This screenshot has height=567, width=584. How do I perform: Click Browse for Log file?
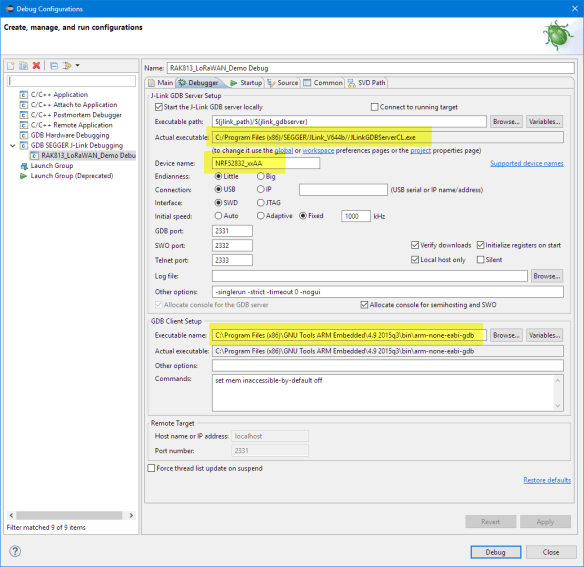[x=546, y=276]
